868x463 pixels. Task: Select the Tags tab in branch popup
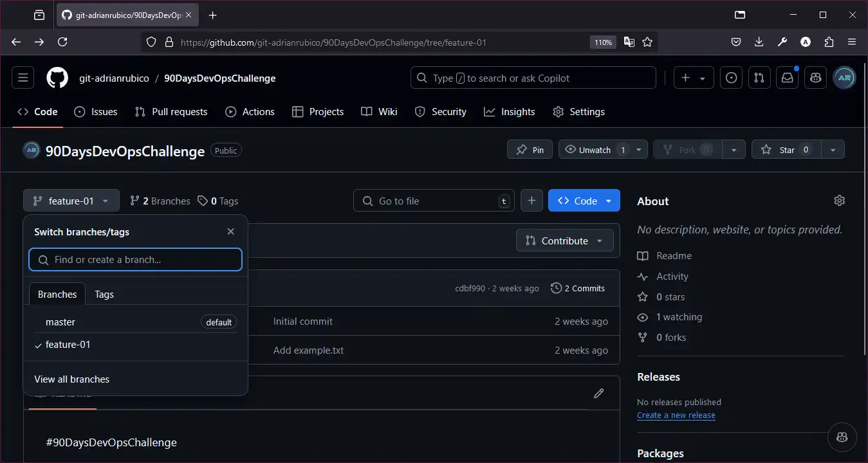pos(104,294)
